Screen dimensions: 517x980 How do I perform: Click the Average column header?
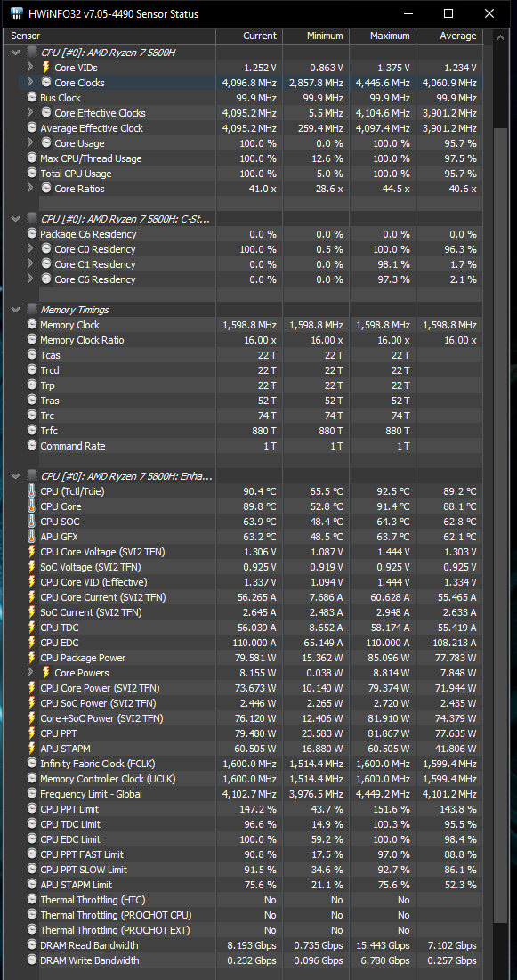(x=449, y=36)
